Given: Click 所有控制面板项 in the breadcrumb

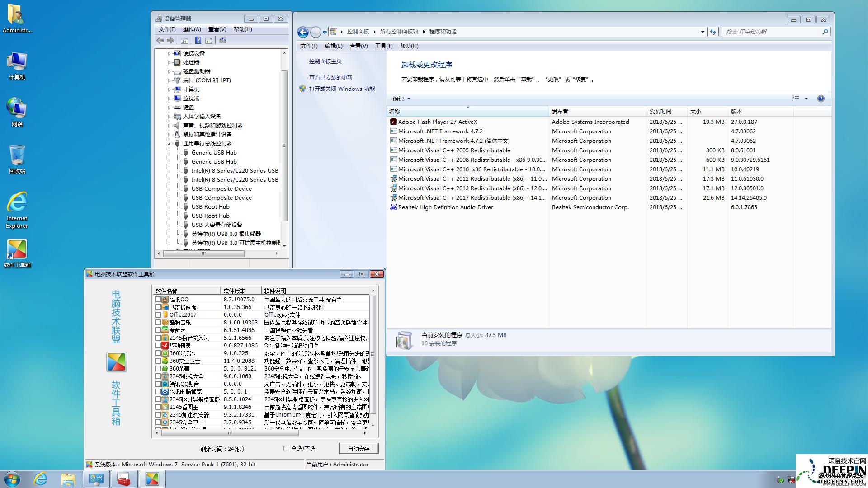Looking at the screenshot, I should point(399,32).
